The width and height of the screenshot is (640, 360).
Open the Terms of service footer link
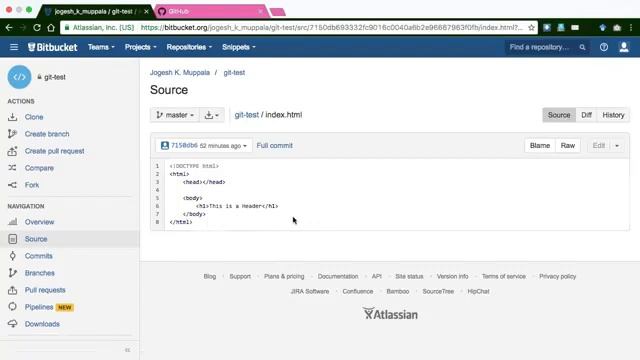coord(504,276)
